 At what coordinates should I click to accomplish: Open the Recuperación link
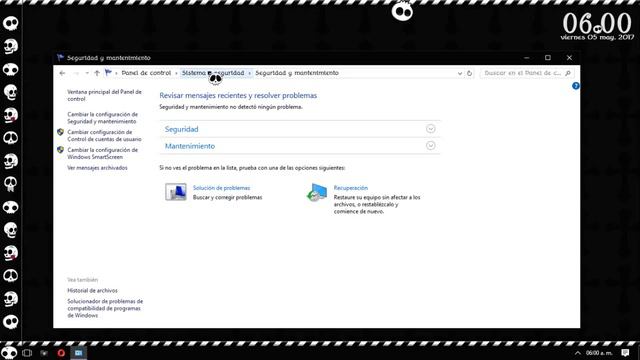click(x=351, y=188)
